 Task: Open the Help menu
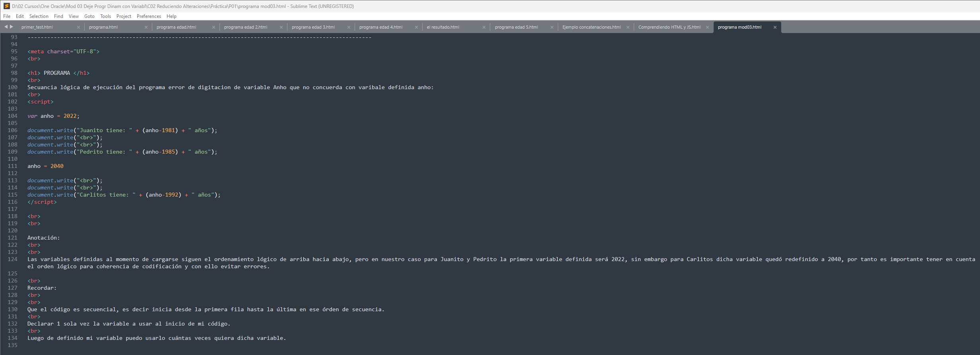(x=171, y=16)
